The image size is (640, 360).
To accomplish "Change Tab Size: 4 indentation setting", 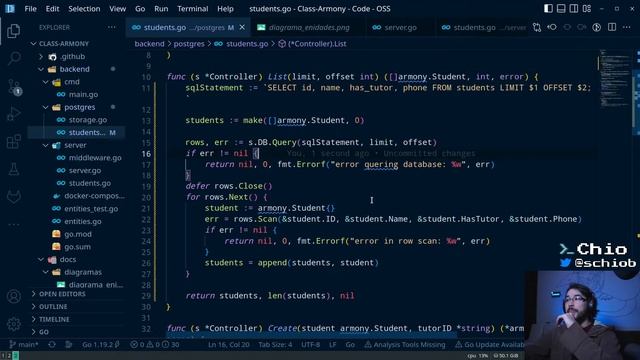I will 275,344.
